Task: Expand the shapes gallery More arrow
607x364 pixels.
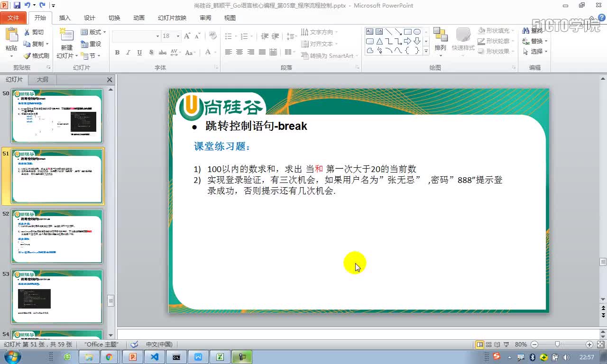Action: pyautogui.click(x=426, y=51)
